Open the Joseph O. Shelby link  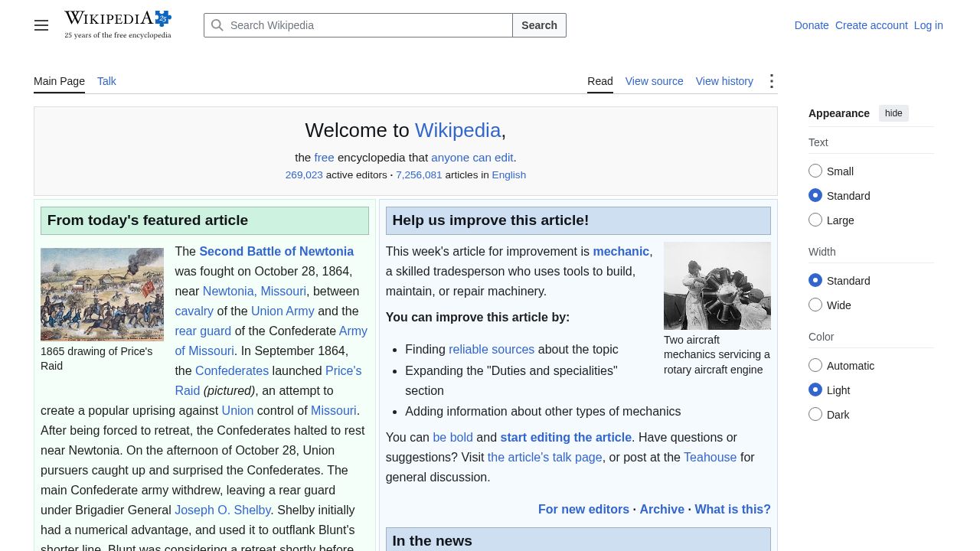click(x=223, y=510)
